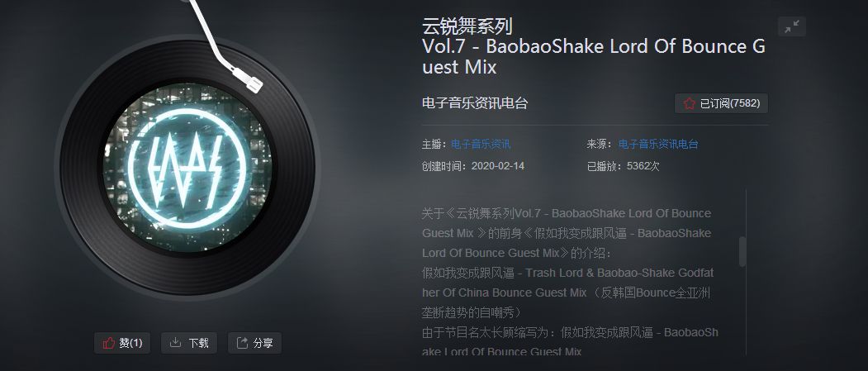Click the creation date 2020-02-14
This screenshot has height=371, width=868.
[x=498, y=166]
